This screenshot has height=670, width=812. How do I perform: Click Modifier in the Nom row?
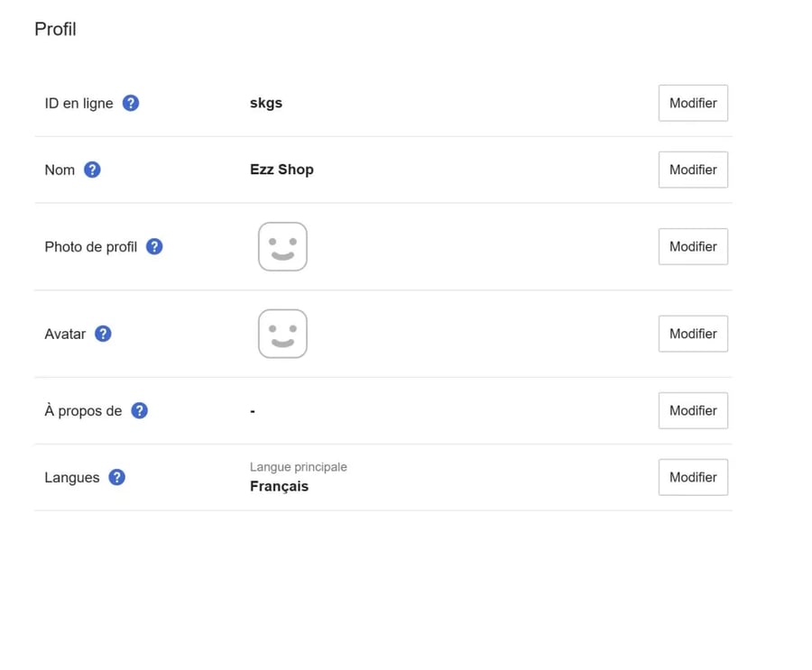click(x=693, y=170)
